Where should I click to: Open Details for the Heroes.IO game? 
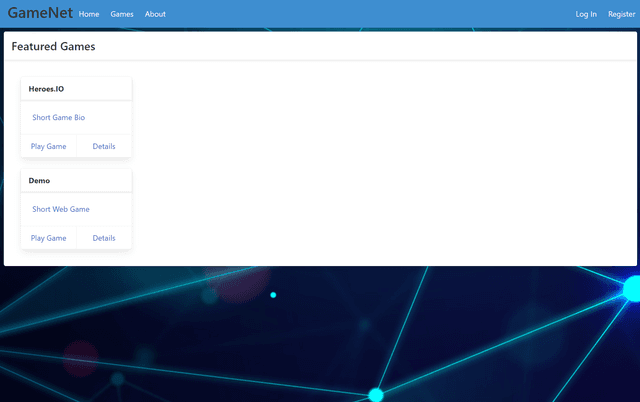(104, 146)
